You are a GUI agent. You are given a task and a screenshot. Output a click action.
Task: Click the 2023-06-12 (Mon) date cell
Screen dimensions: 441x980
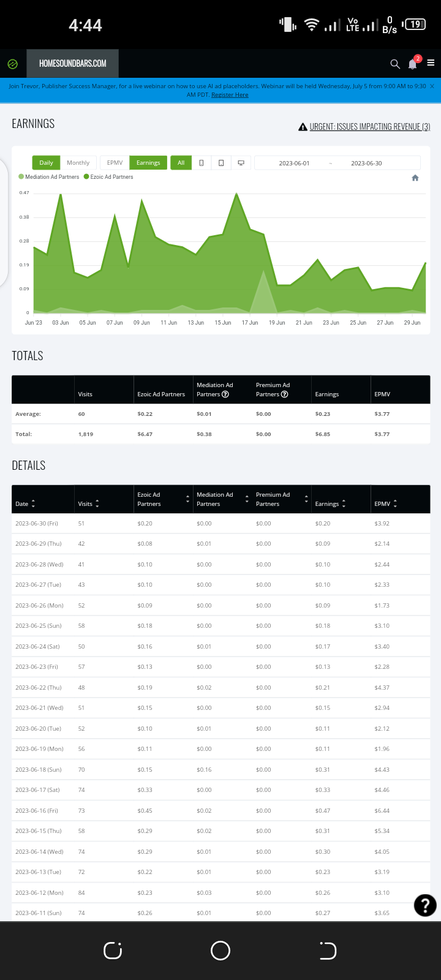point(39,893)
